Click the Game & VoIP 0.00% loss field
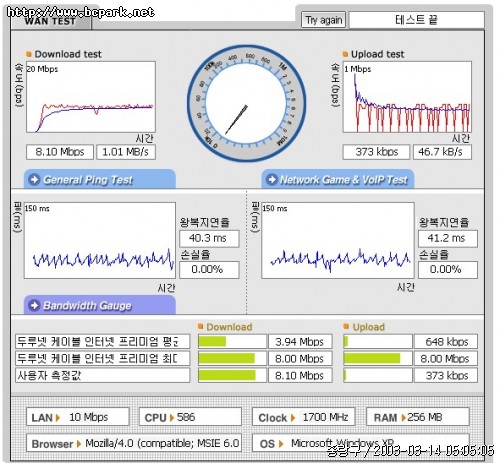The image size is (500, 463). [x=448, y=269]
